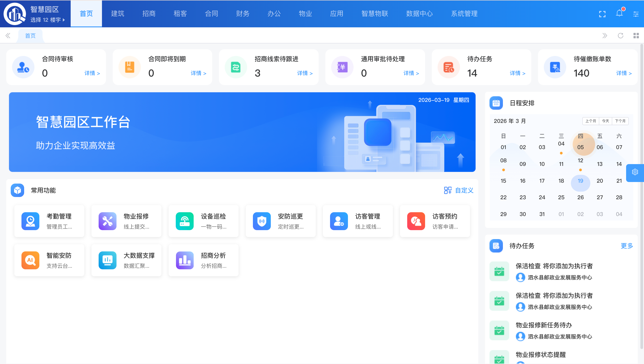Click the floating gear settings button

click(635, 172)
